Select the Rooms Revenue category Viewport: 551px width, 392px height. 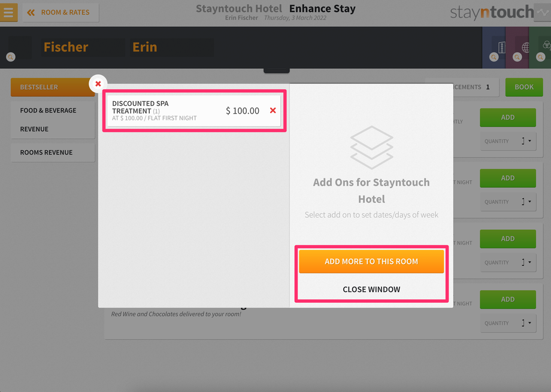pos(53,153)
